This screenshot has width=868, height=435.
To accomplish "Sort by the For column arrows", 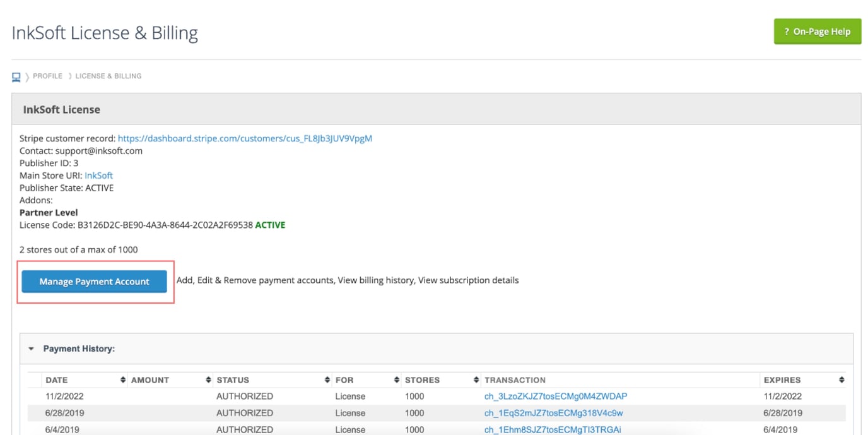I will point(396,380).
